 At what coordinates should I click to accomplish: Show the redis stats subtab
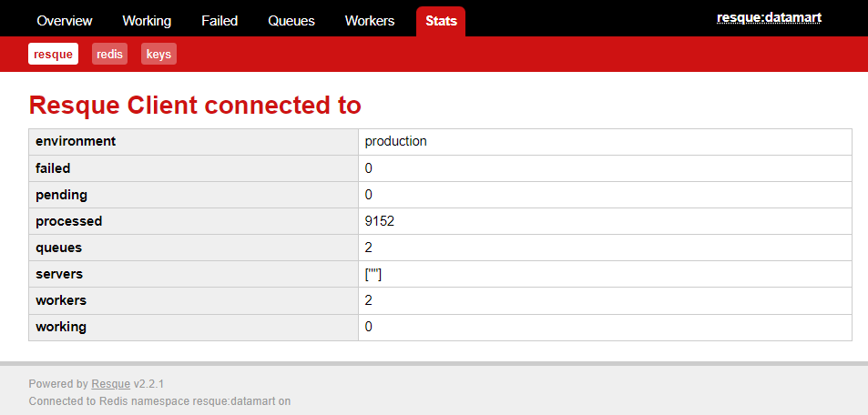click(109, 55)
